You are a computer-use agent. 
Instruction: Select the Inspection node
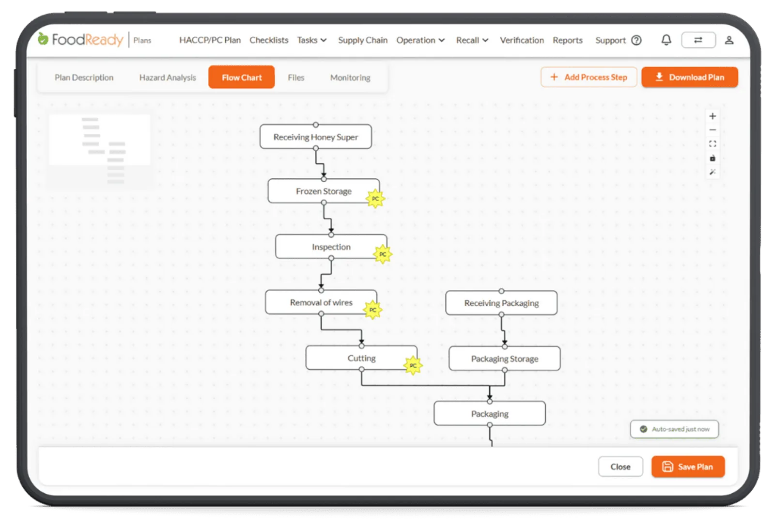pos(331,247)
